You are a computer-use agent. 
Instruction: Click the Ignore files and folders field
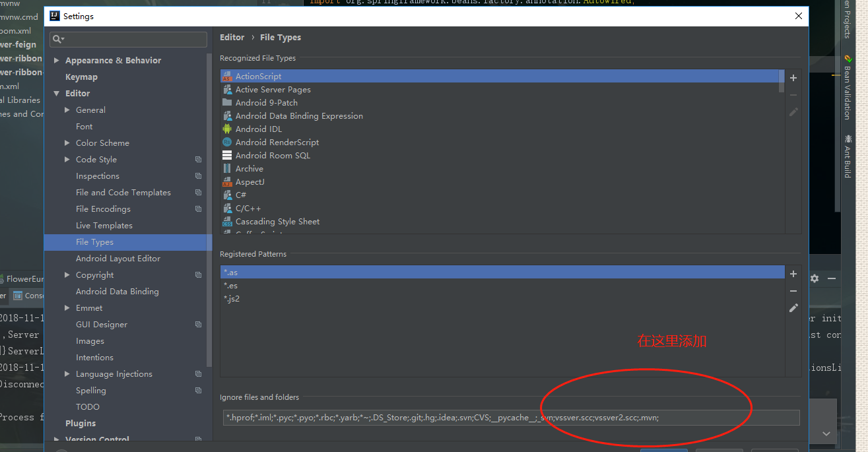[511, 417]
